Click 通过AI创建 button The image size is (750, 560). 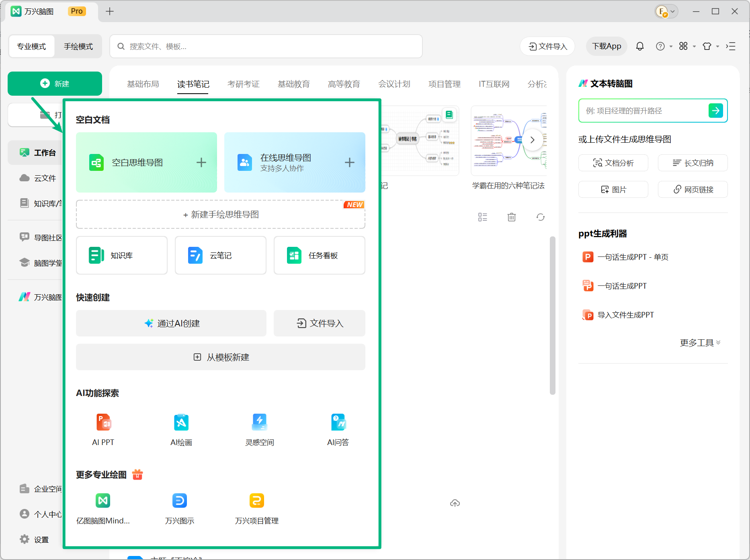tap(171, 323)
